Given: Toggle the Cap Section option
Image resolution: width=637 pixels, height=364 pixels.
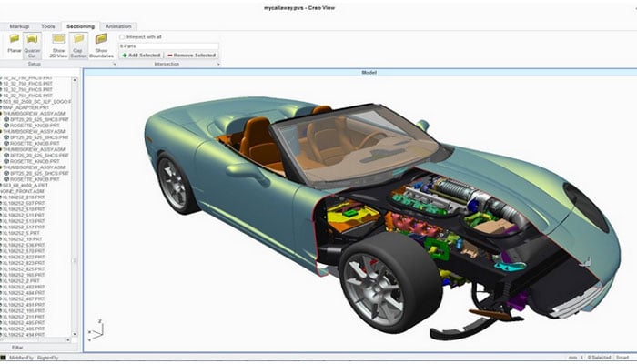Looking at the screenshot, I should (78, 45).
